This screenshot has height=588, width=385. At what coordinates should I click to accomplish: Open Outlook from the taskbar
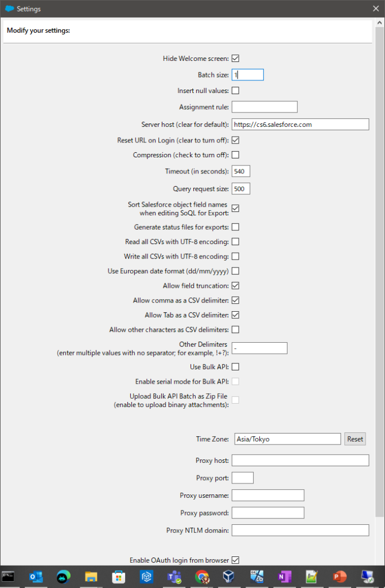[36, 577]
